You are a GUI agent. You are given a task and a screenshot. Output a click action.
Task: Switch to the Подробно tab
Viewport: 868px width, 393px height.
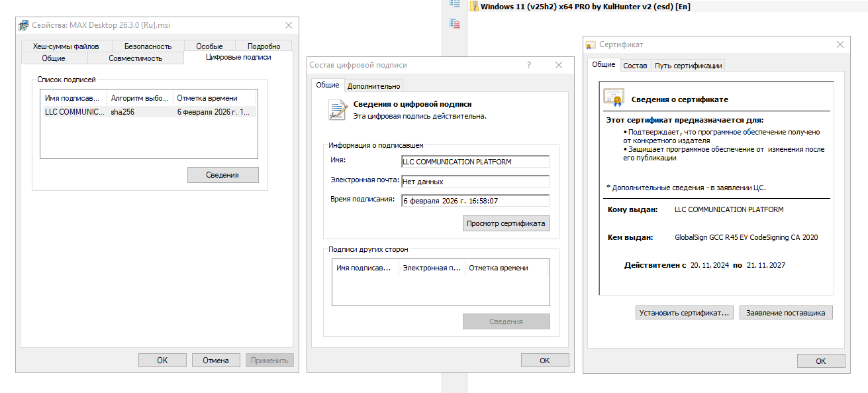click(x=264, y=46)
